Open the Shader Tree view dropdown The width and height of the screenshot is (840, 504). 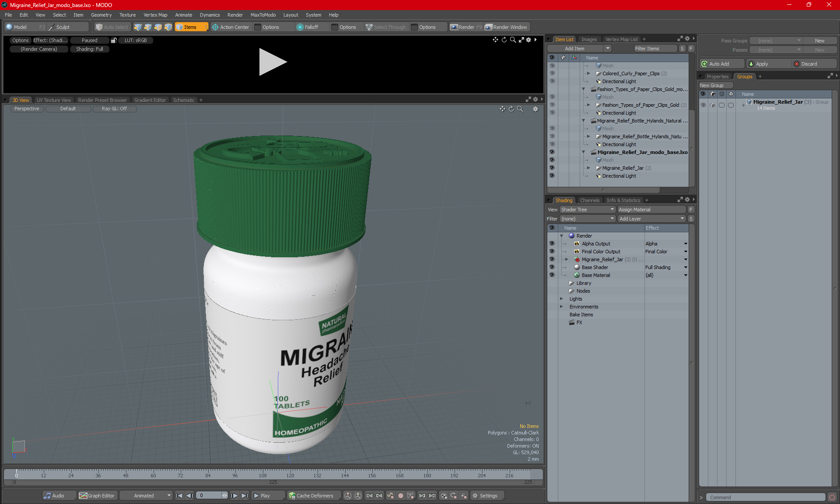click(x=588, y=210)
